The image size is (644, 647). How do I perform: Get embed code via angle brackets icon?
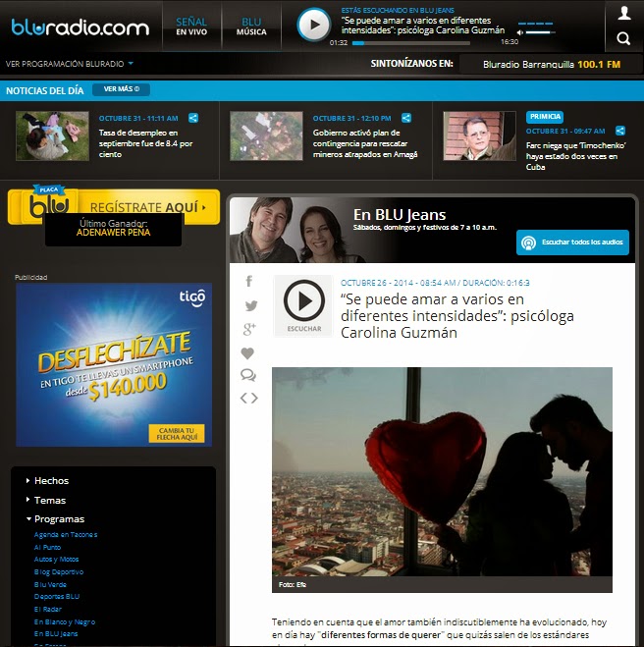click(x=248, y=399)
